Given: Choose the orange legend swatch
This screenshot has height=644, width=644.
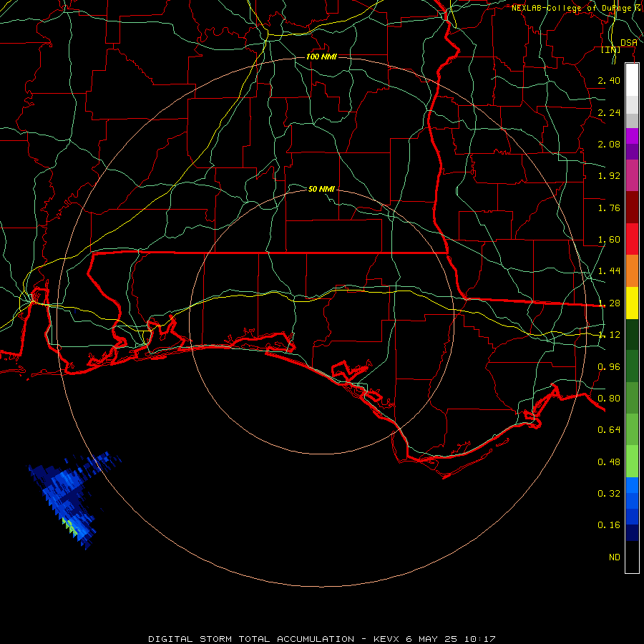Looking at the screenshot, I should 632,270.
